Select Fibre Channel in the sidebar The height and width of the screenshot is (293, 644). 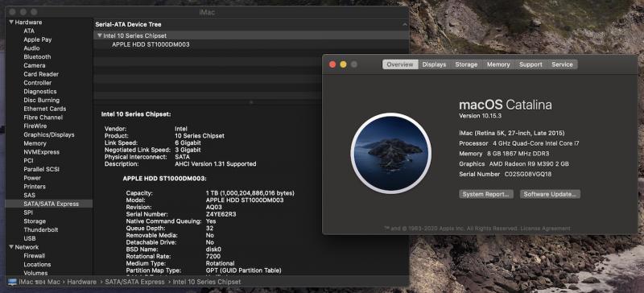(43, 117)
